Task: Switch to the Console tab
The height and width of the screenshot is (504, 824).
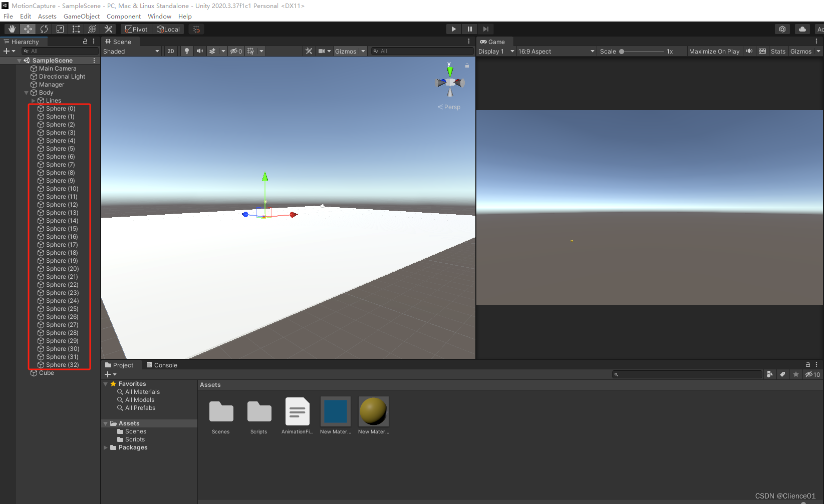Action: (161, 365)
